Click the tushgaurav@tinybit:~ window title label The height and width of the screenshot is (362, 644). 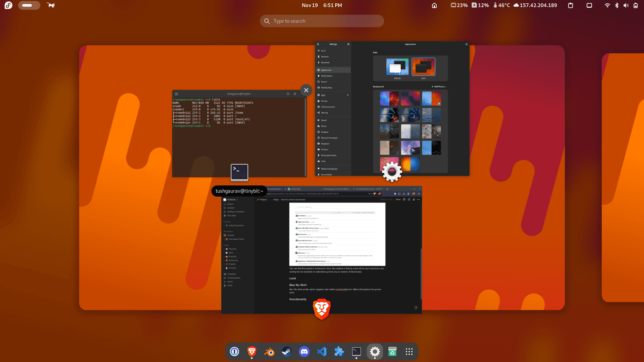[239, 191]
